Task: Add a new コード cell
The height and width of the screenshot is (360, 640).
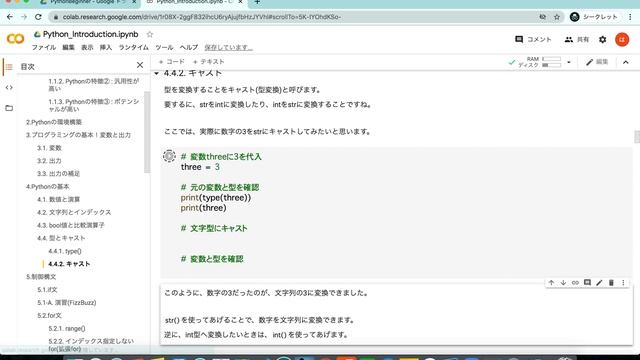Action: click(171, 62)
